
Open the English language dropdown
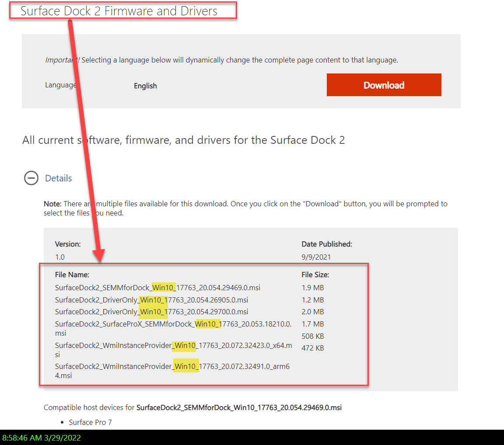pyautogui.click(x=145, y=86)
